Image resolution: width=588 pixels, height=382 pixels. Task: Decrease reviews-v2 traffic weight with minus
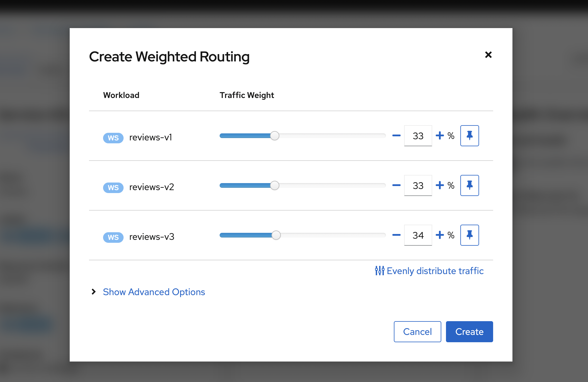(396, 185)
